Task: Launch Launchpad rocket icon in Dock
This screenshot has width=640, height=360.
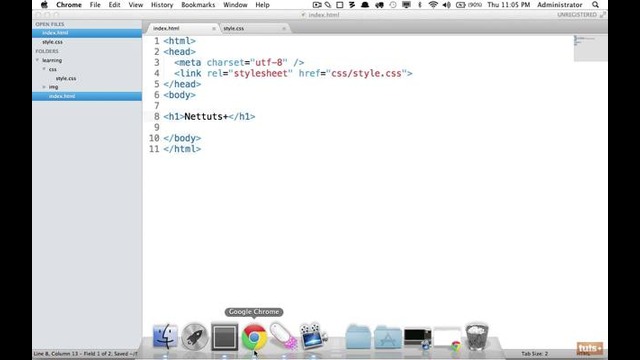Action: coord(194,337)
